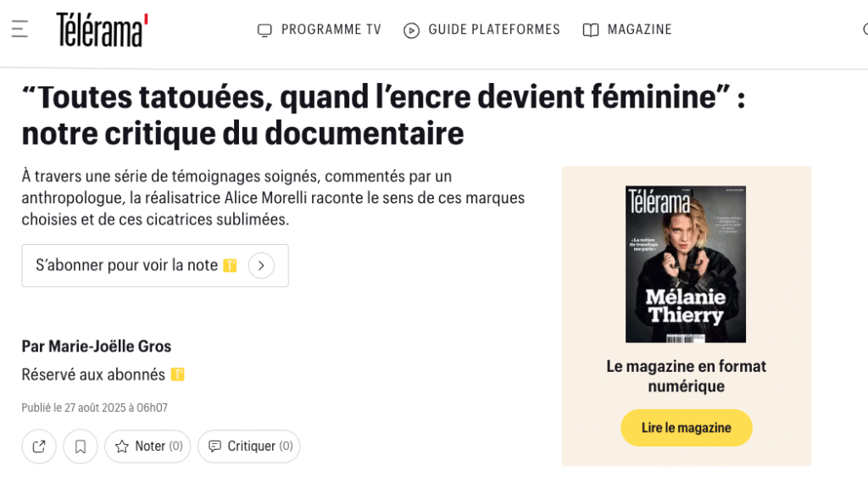Screen dimensions: 868x488
Task: Open the Critiquer comment button
Action: [x=249, y=446]
